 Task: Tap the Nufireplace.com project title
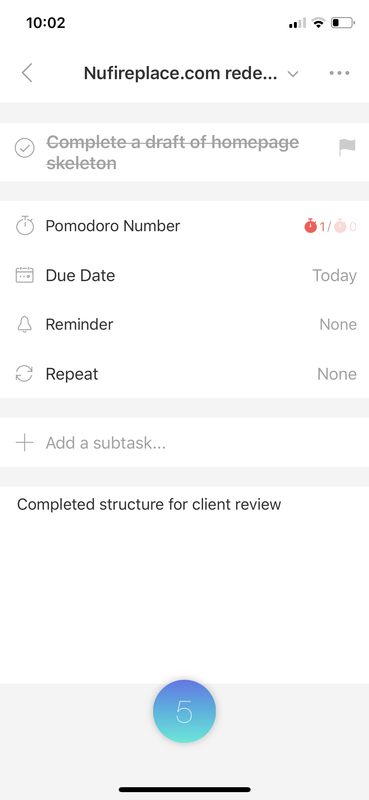coord(181,73)
